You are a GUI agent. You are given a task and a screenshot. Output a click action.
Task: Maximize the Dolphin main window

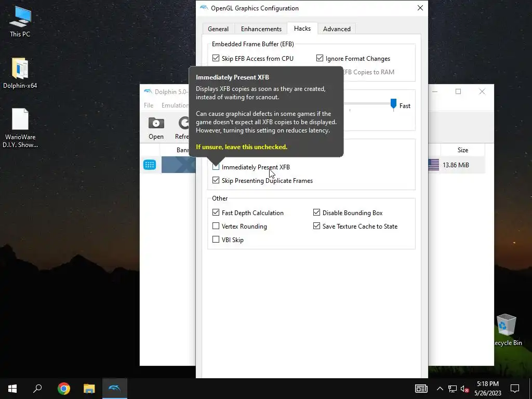458,91
